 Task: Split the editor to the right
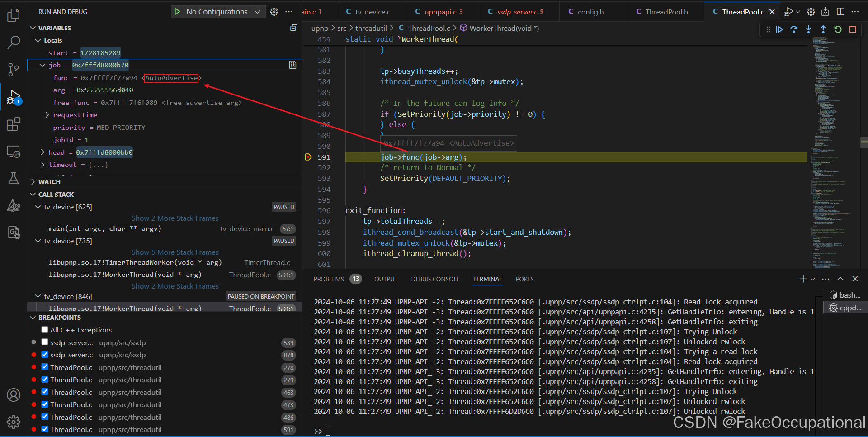click(840, 12)
